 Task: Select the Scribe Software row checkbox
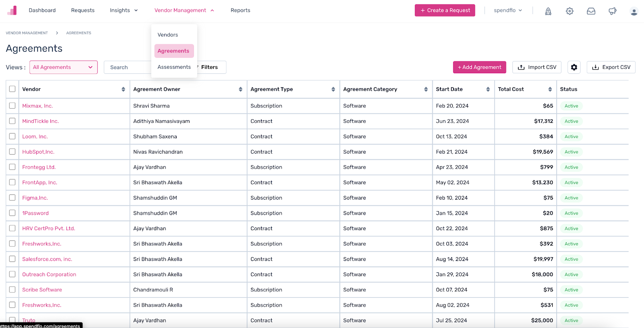coord(12,289)
